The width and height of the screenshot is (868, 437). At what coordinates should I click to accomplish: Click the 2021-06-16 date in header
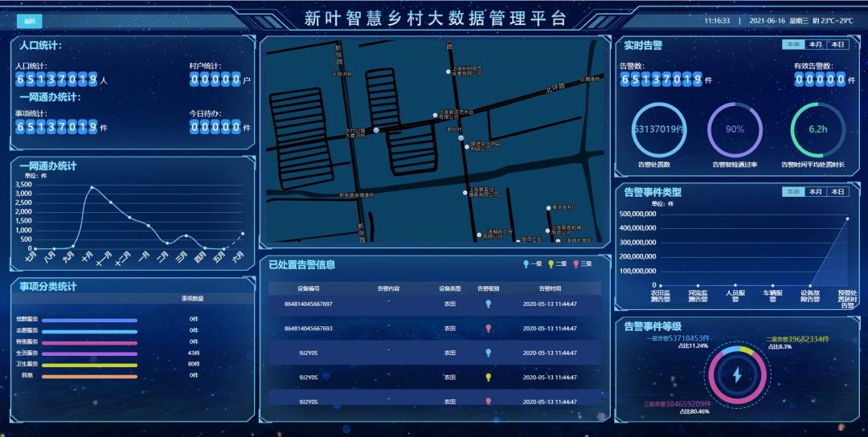coord(768,20)
